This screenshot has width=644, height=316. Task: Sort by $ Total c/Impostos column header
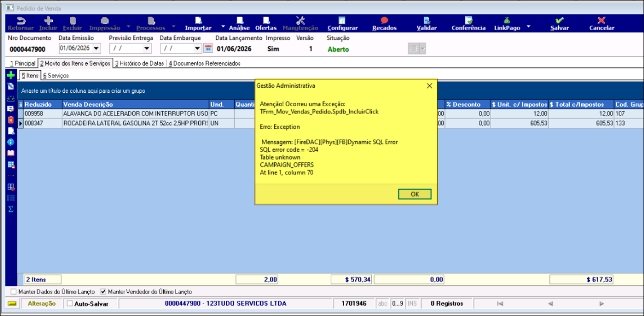[x=581, y=104]
